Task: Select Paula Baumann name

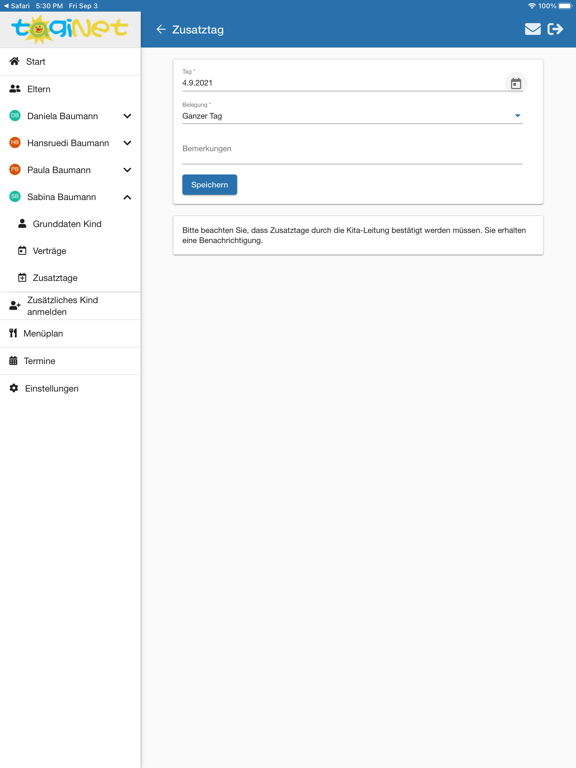Action: coord(59,170)
